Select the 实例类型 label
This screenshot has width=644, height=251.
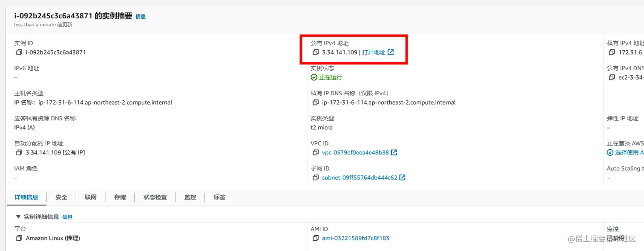pyautogui.click(x=322, y=118)
